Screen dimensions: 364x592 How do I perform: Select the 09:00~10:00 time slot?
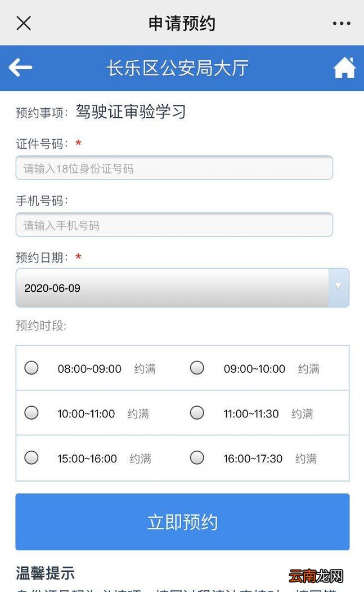[197, 367]
